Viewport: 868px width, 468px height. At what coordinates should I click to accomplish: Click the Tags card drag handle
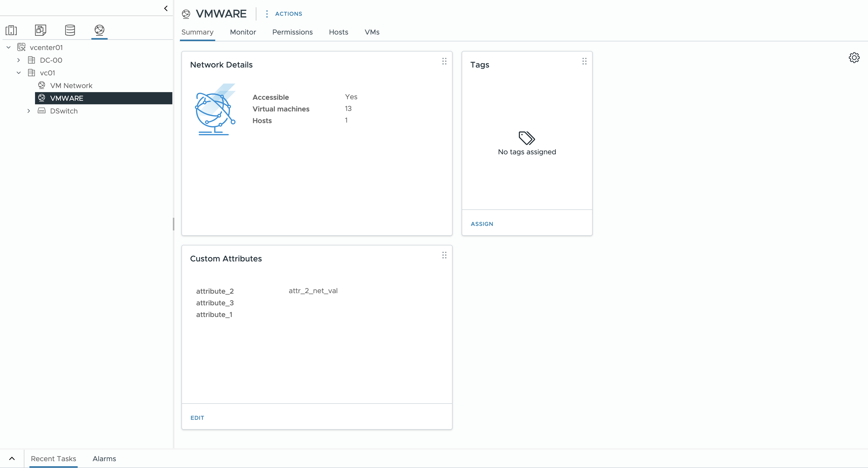pyautogui.click(x=584, y=61)
